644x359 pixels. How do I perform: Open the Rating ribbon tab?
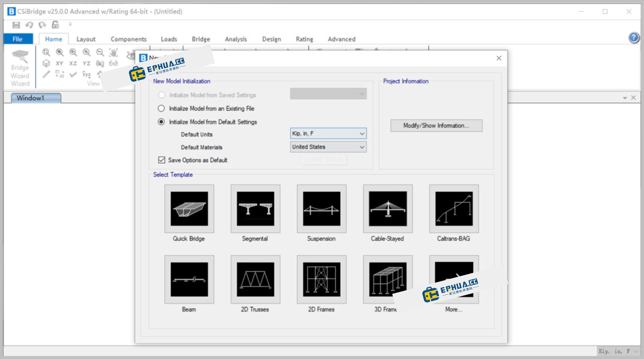pyautogui.click(x=304, y=39)
